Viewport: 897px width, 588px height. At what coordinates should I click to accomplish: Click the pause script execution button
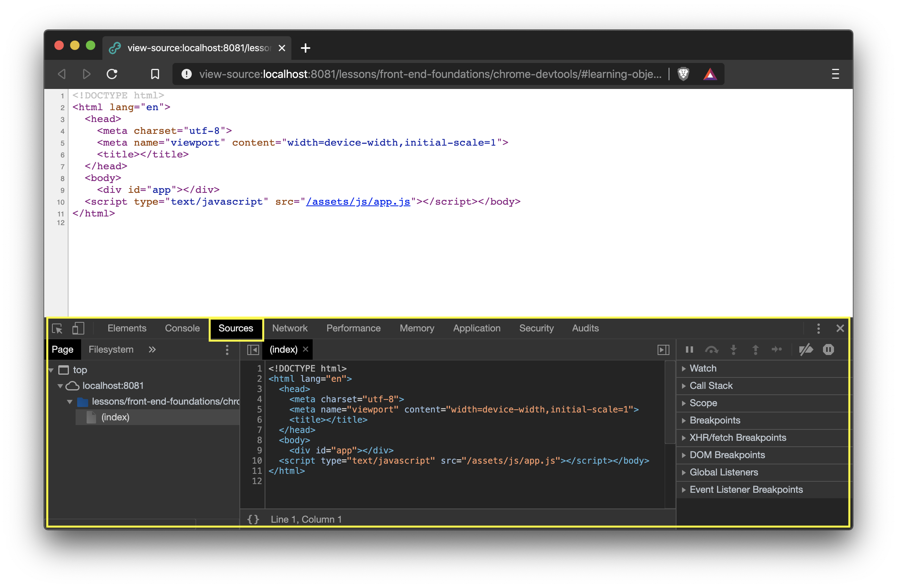pos(689,349)
